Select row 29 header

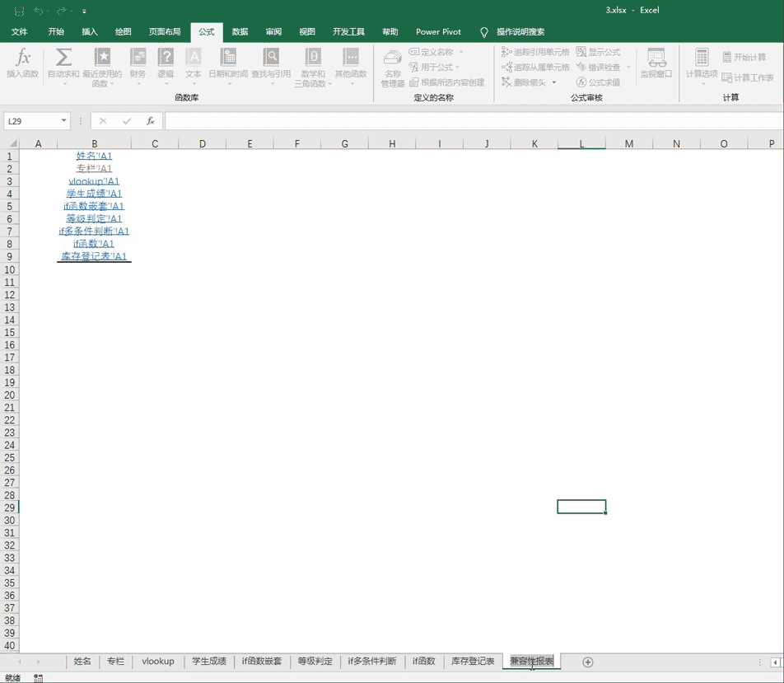(x=10, y=507)
